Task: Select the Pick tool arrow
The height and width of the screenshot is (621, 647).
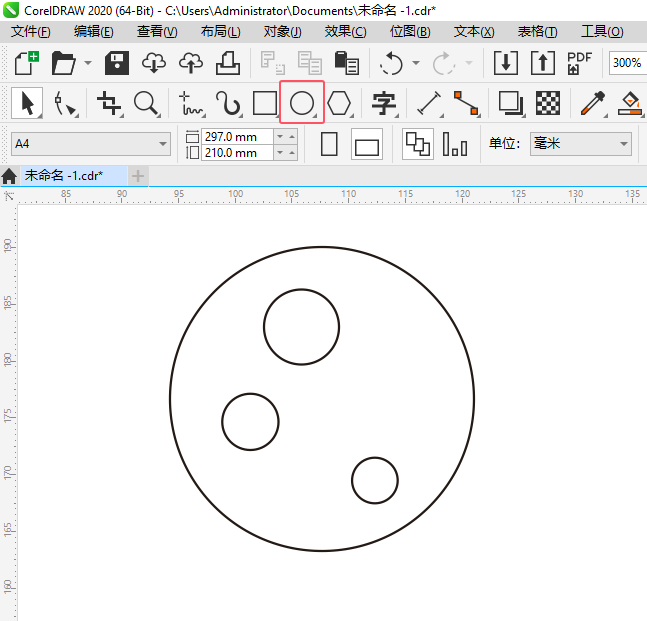Action: pyautogui.click(x=27, y=103)
